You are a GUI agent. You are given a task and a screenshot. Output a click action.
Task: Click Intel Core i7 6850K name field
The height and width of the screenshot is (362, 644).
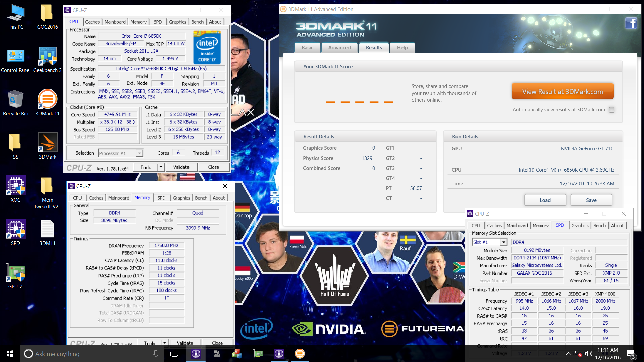coord(142,36)
